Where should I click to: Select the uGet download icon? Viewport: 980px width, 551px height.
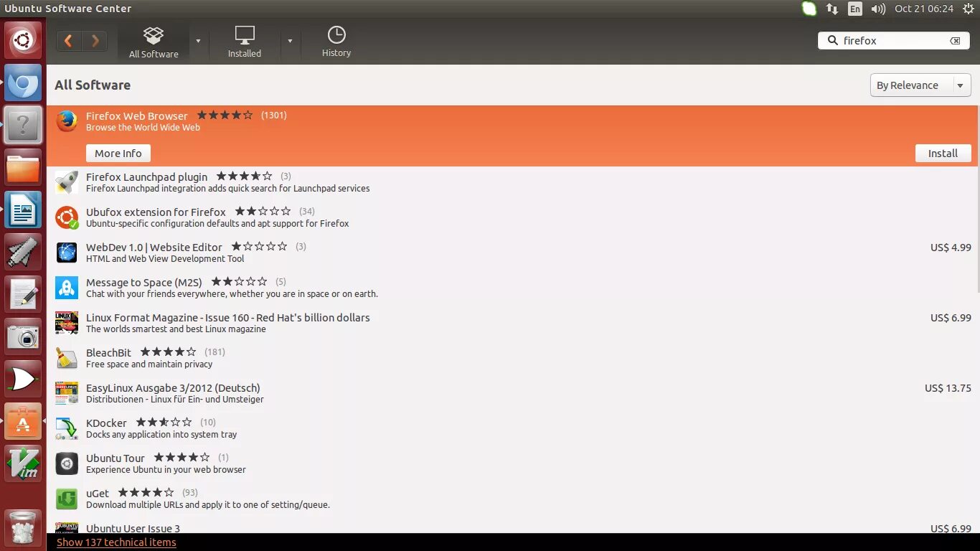(67, 499)
